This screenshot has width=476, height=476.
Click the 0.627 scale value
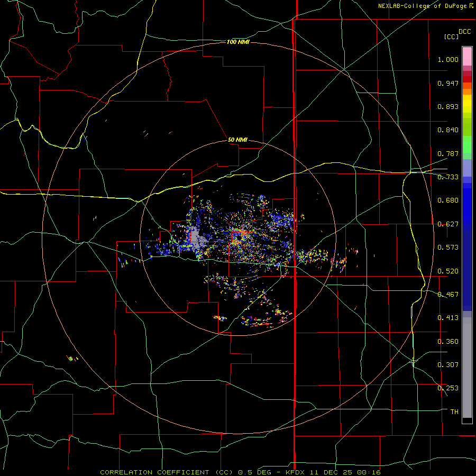pos(448,224)
